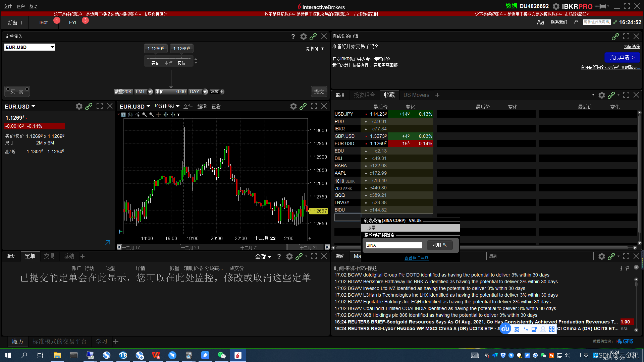
Task: Open the order entry help question mark
Action: point(293,37)
